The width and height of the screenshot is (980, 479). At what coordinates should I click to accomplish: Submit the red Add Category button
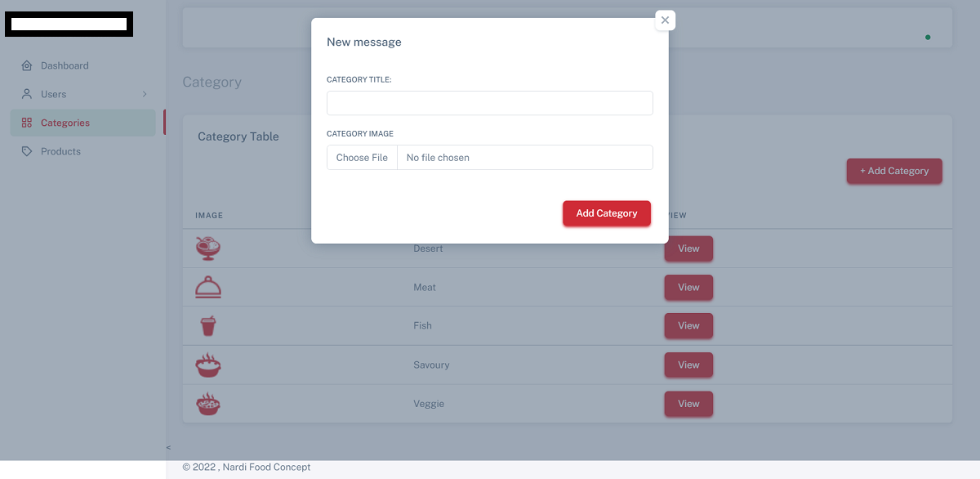[606, 213]
